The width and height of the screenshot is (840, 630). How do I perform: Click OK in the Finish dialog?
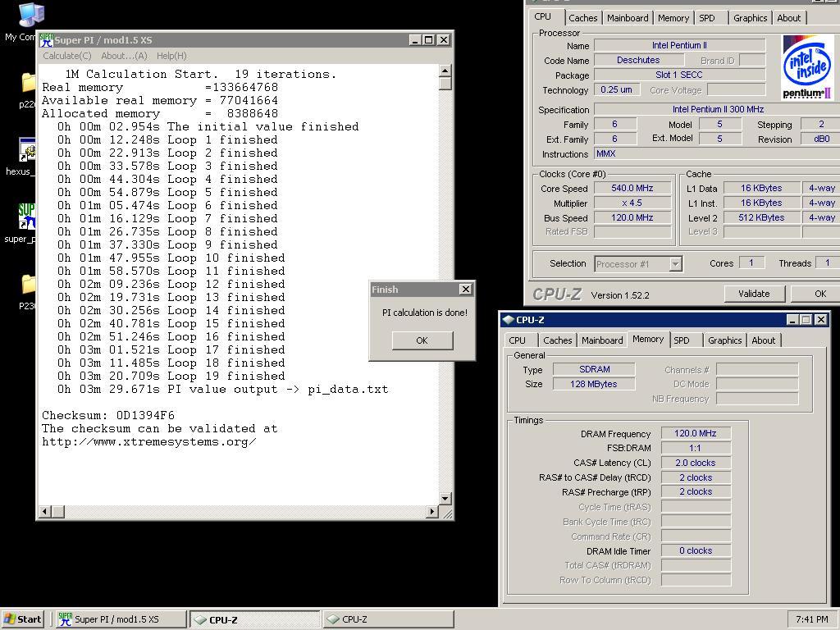pyautogui.click(x=422, y=340)
